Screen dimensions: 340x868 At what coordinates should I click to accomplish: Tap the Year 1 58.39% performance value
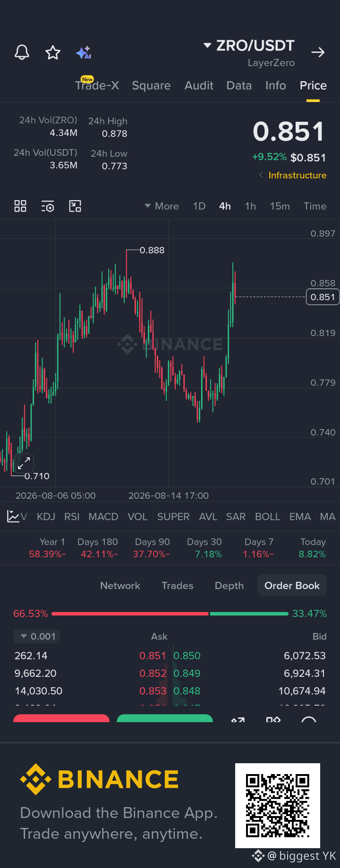pos(47,554)
